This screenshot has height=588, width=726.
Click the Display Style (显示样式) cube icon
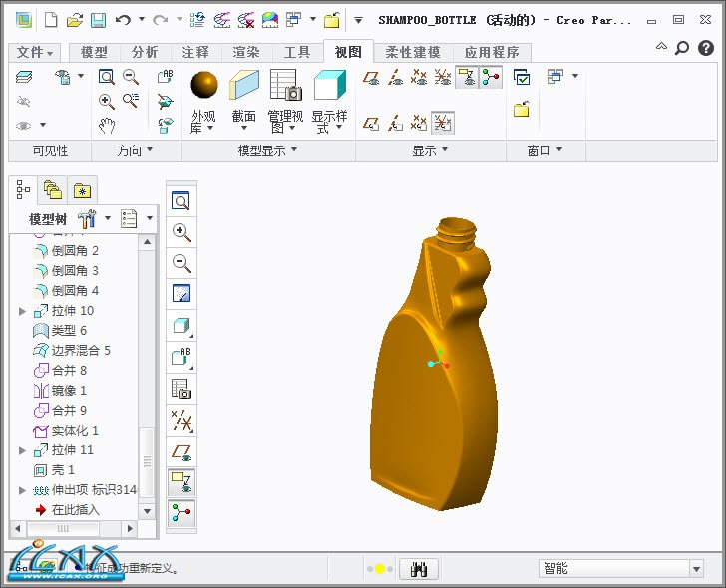[x=328, y=85]
